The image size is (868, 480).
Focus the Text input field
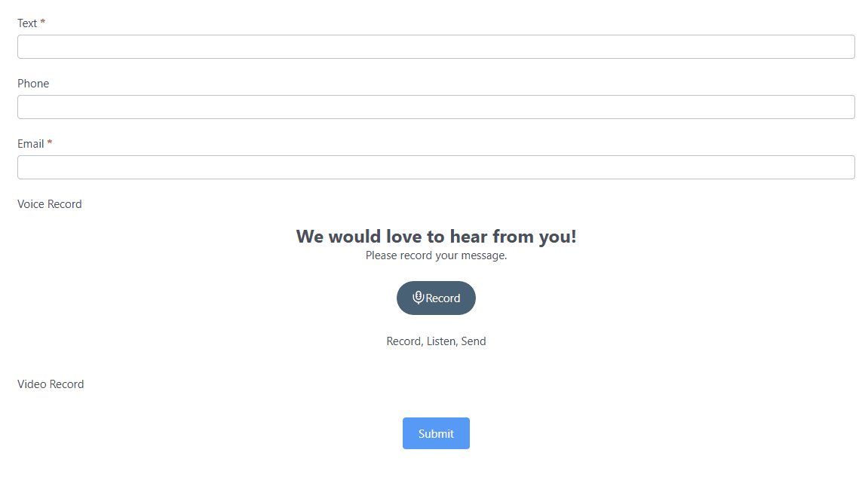coord(436,47)
